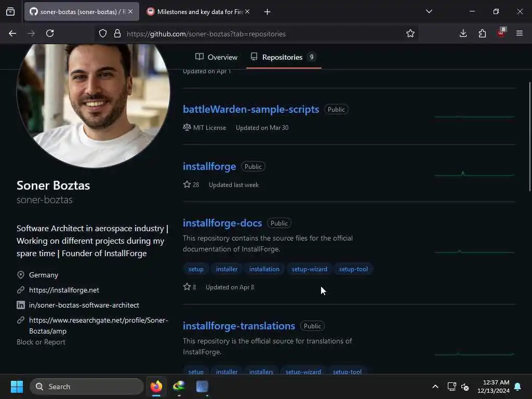Click the forward navigation arrow
The width and height of the screenshot is (532, 399).
[x=31, y=33]
